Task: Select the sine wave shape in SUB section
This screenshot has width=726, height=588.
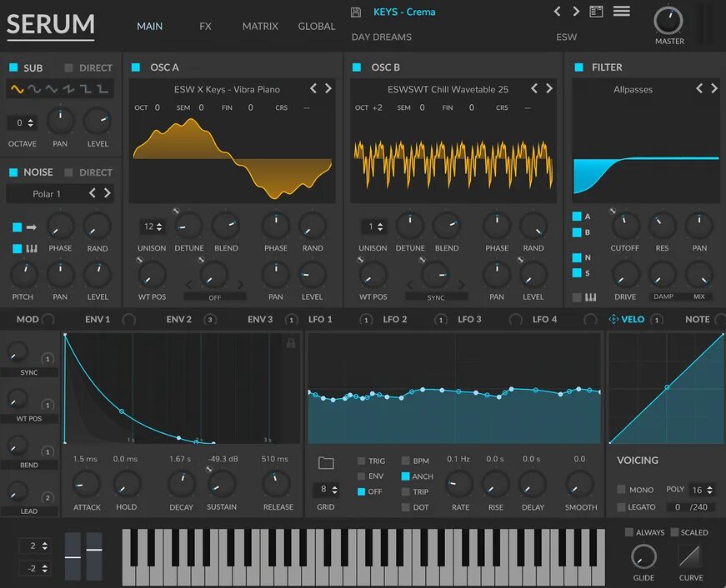Action: pyautogui.click(x=17, y=90)
